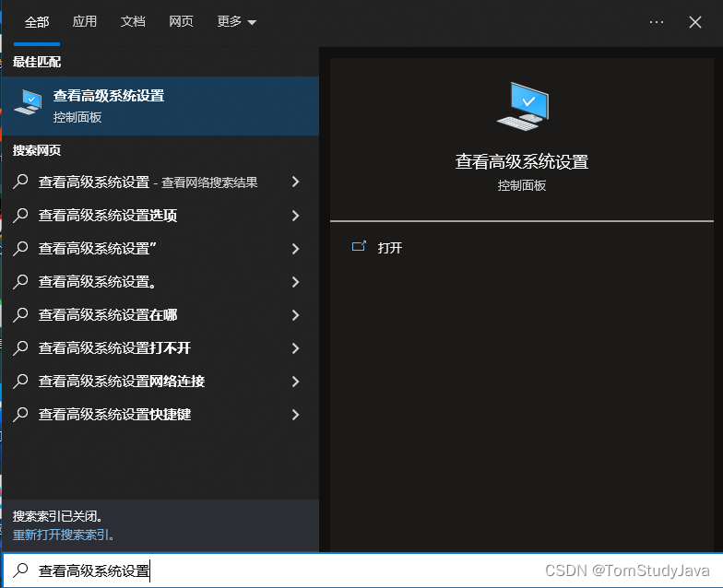The width and height of the screenshot is (723, 588).
Task: Click search icon beside 查看高级系统设置网络连接
Action: pos(20,382)
